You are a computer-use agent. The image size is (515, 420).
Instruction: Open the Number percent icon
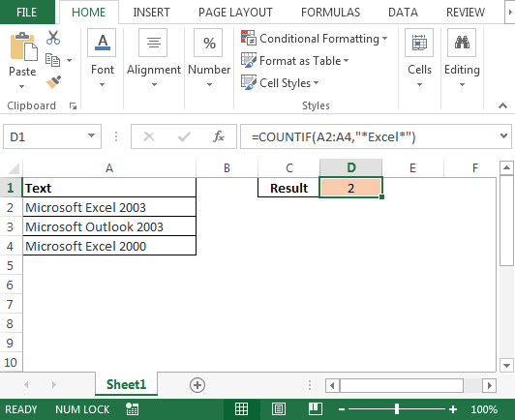pyautogui.click(x=209, y=43)
